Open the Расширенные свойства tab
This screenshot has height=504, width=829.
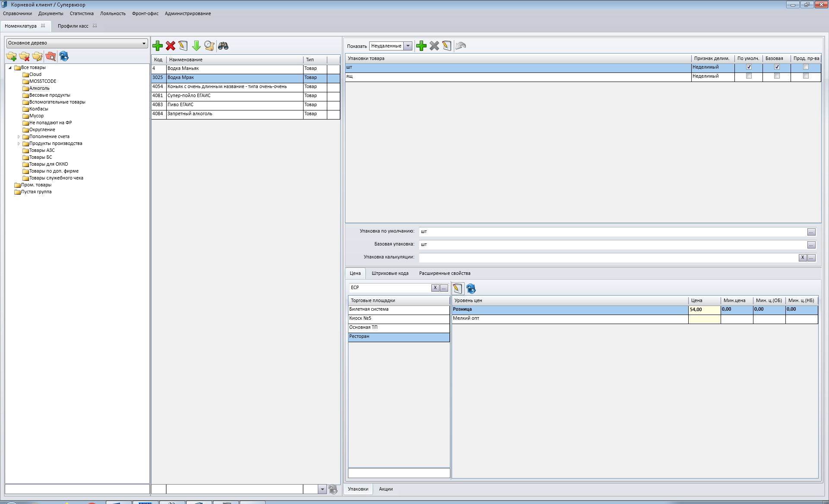pyautogui.click(x=445, y=273)
